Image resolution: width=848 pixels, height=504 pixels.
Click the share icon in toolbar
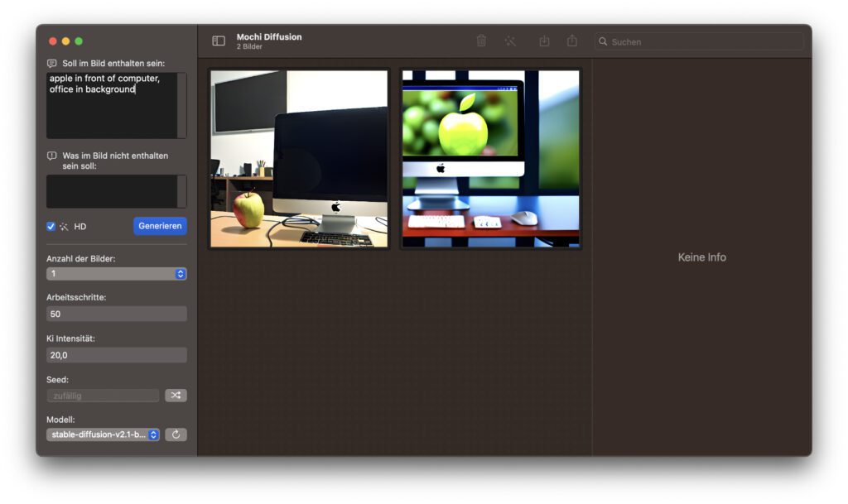[x=572, y=41]
